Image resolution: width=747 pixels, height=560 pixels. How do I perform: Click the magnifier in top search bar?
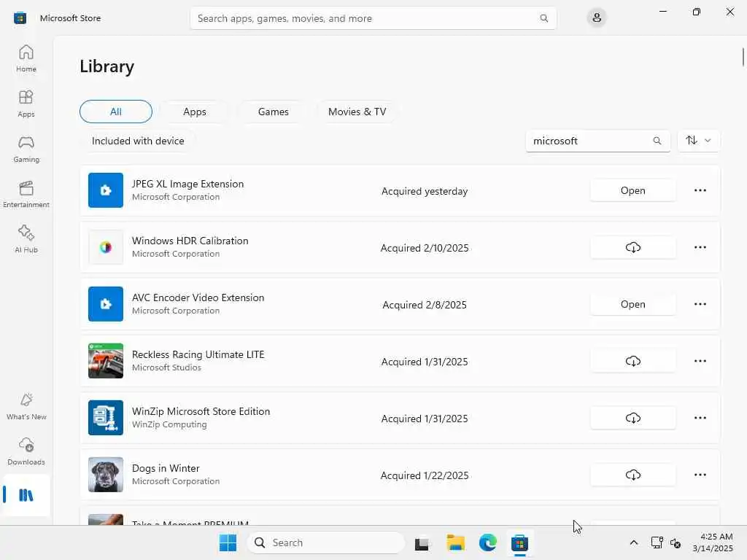point(543,18)
